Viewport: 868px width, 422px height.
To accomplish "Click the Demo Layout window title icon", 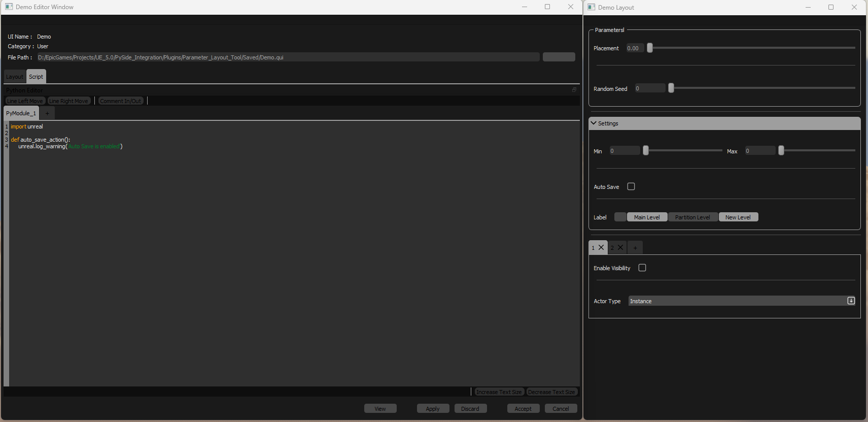I will point(591,7).
